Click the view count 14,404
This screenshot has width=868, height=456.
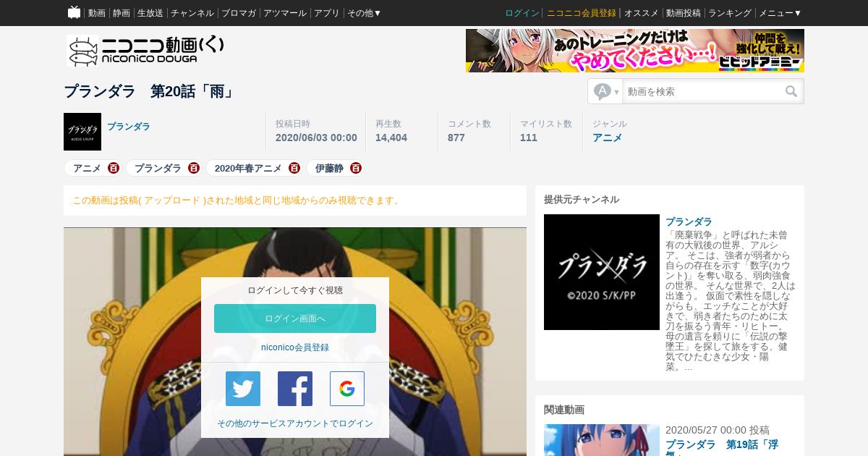(391, 138)
